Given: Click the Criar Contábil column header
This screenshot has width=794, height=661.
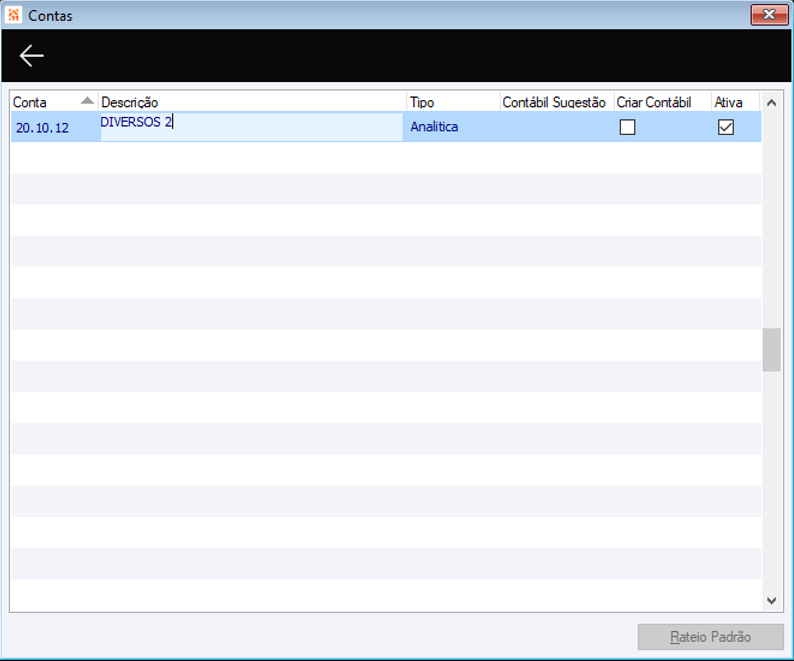Looking at the screenshot, I should click(662, 102).
